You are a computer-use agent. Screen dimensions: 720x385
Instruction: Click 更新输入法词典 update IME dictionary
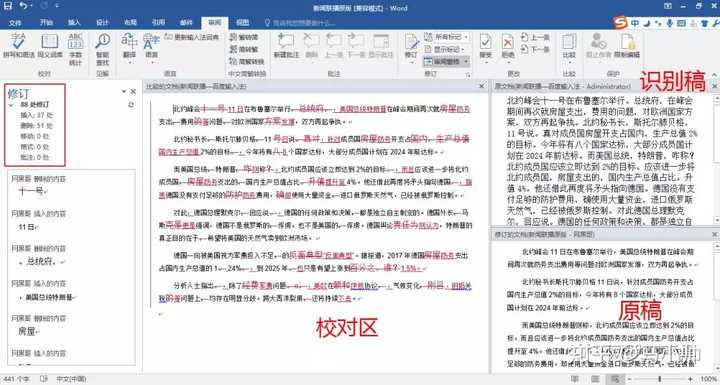click(192, 37)
